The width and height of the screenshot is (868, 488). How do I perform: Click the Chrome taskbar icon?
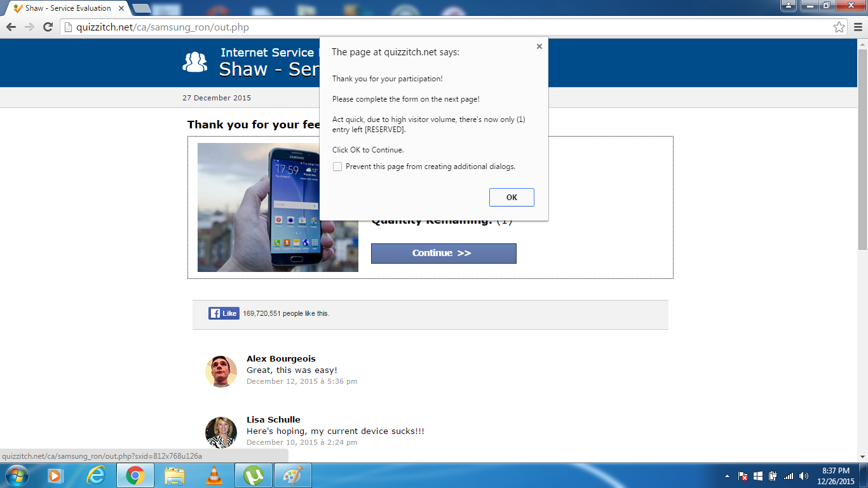coord(135,475)
